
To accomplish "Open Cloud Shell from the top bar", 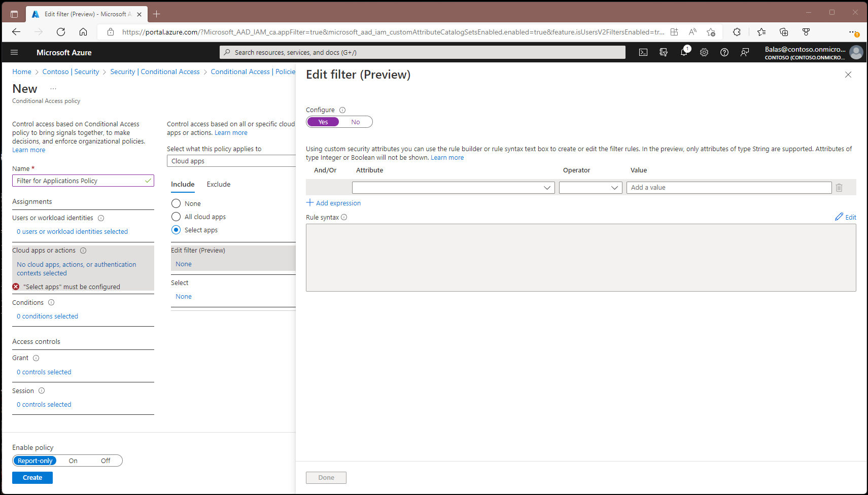I will [643, 52].
